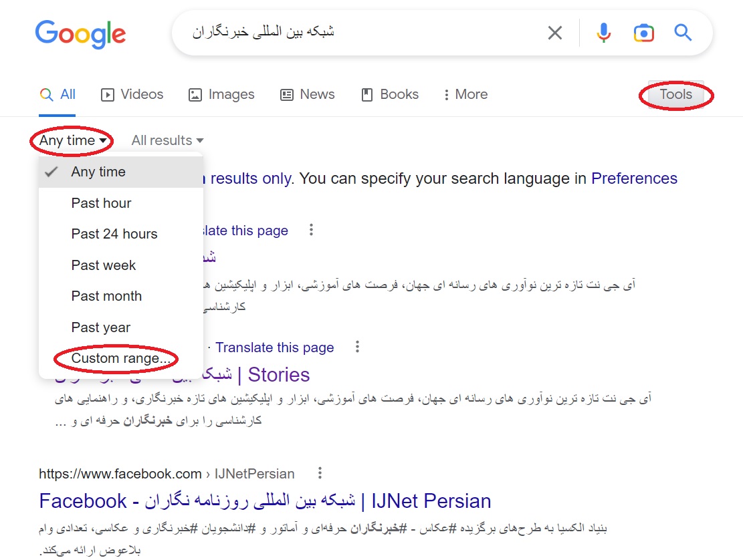743x560 pixels.
Task: Select Custom range option
Action: (120, 358)
